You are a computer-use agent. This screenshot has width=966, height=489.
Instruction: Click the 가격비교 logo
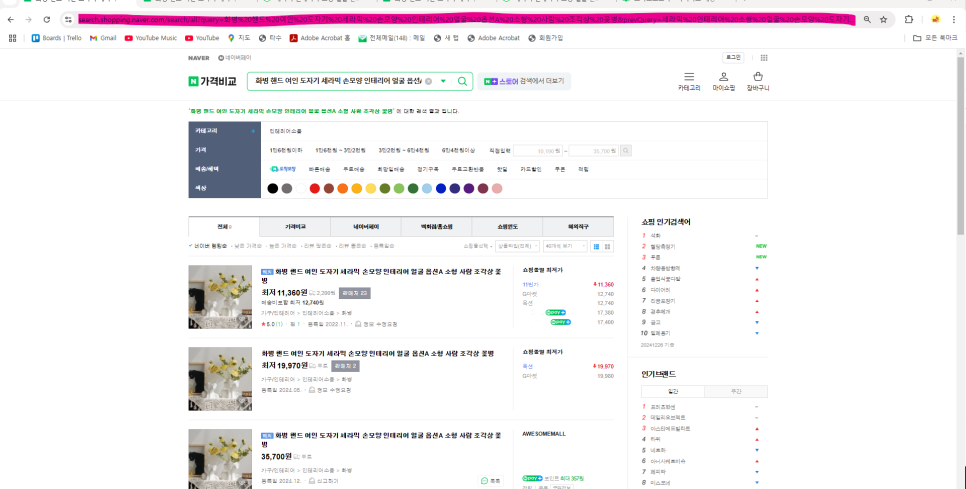tap(213, 81)
